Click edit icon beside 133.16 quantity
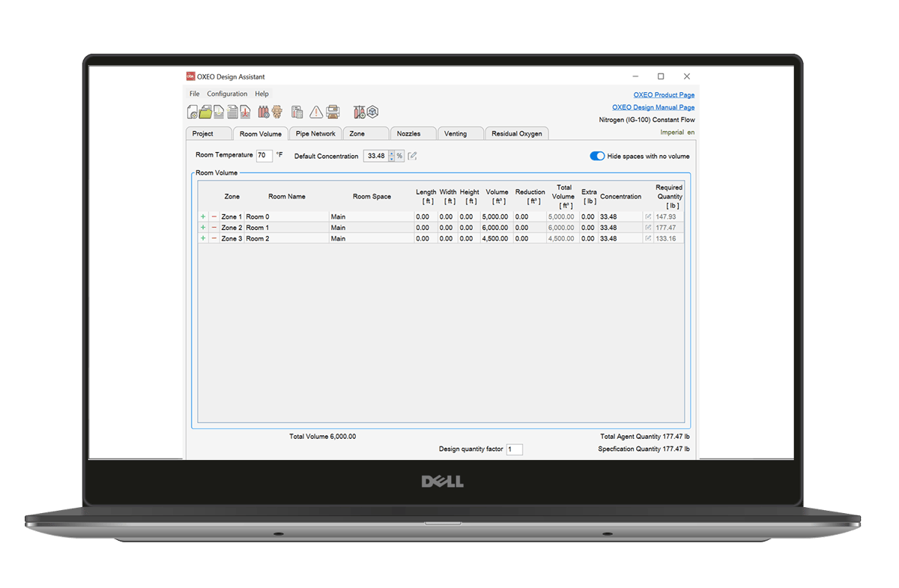This screenshot has width=899, height=588. click(x=648, y=238)
